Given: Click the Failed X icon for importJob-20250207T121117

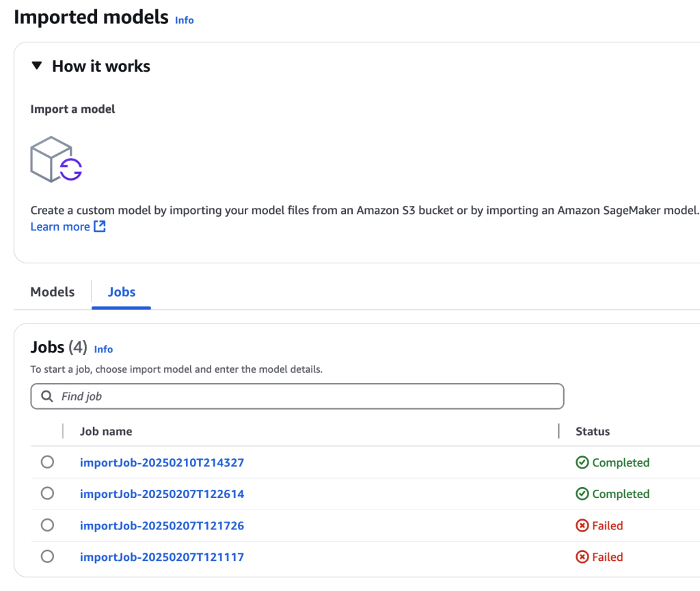Looking at the screenshot, I should (582, 557).
